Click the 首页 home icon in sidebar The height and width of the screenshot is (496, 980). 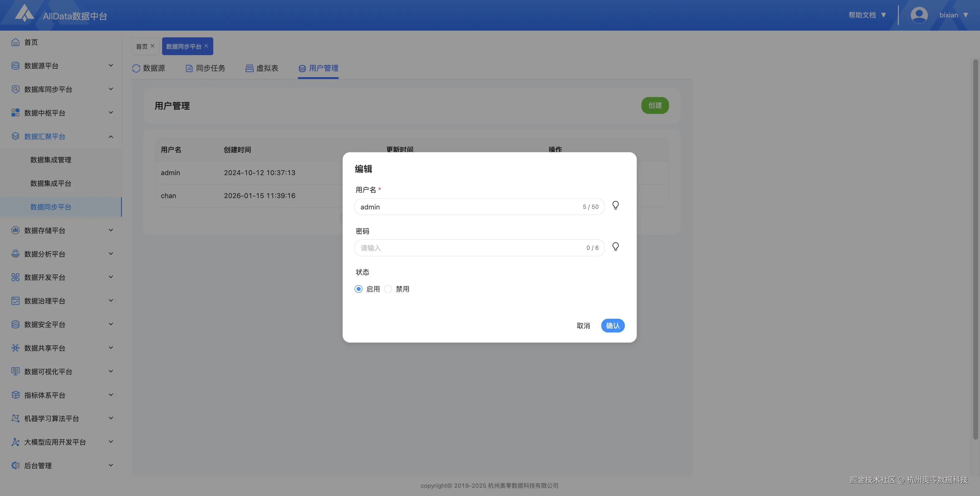(x=15, y=42)
